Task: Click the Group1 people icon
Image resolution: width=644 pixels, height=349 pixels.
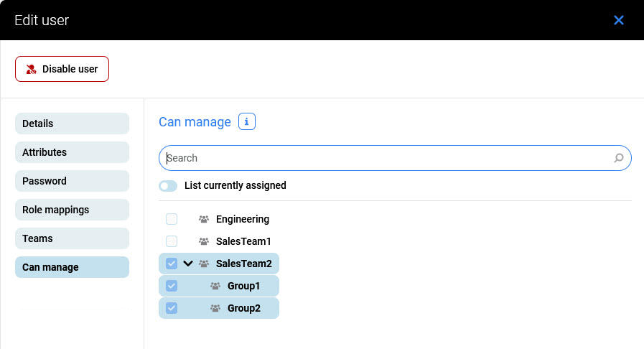Action: 215,286
